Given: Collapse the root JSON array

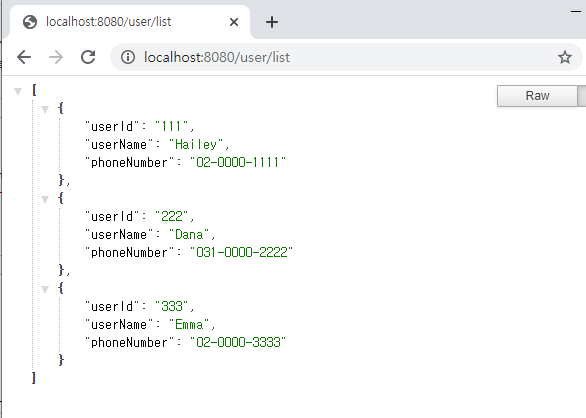Looking at the screenshot, I should coord(18,91).
